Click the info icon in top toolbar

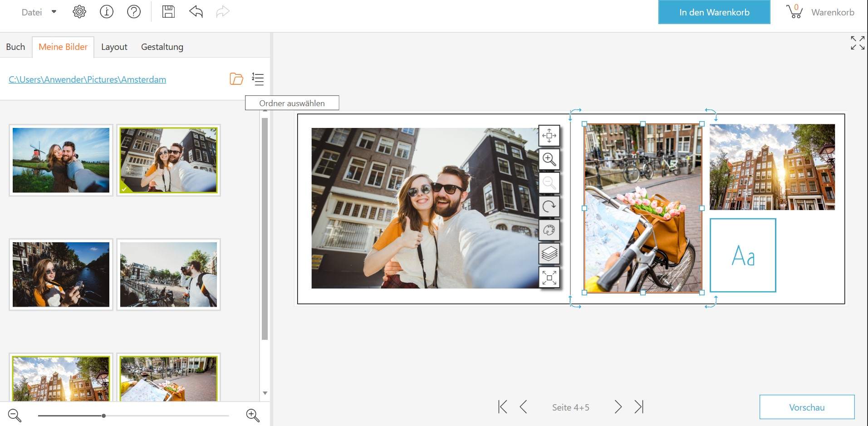tap(107, 12)
